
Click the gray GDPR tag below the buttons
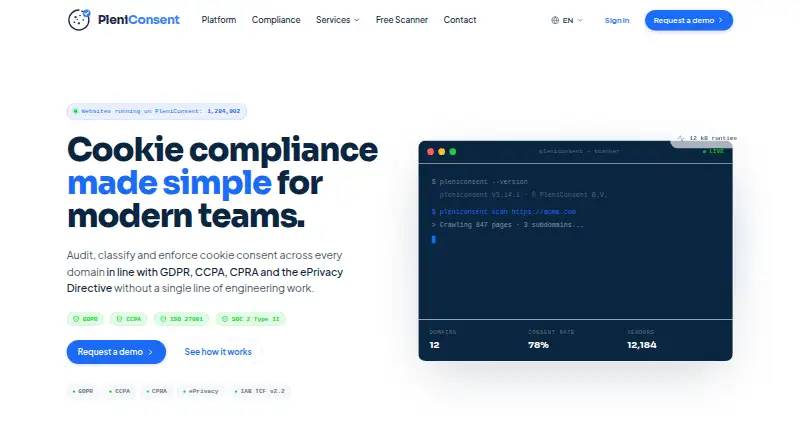[83, 392]
